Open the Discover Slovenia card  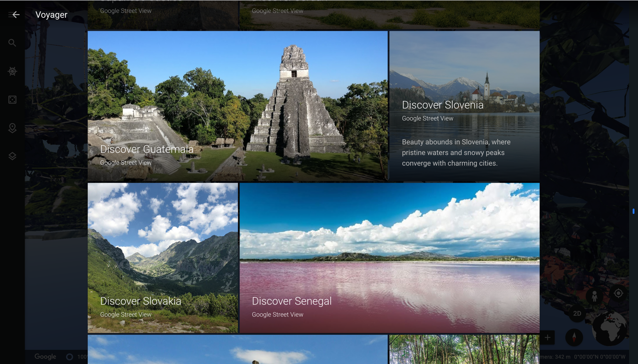point(464,106)
